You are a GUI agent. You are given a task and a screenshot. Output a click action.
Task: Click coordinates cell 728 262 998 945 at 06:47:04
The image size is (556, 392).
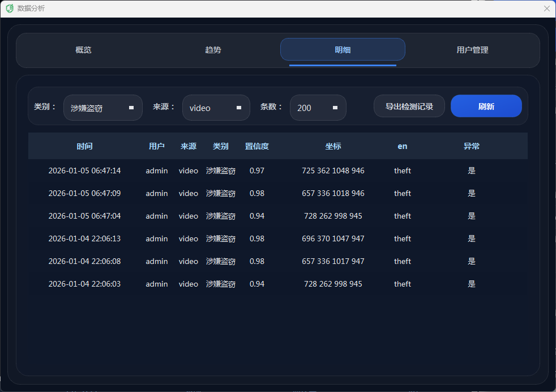tap(333, 216)
